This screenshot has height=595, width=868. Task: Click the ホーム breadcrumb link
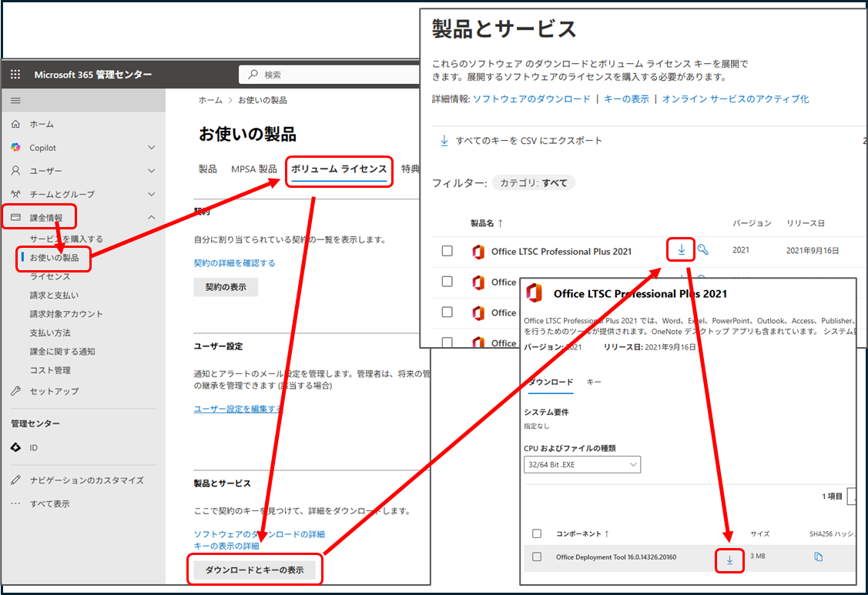click(210, 100)
